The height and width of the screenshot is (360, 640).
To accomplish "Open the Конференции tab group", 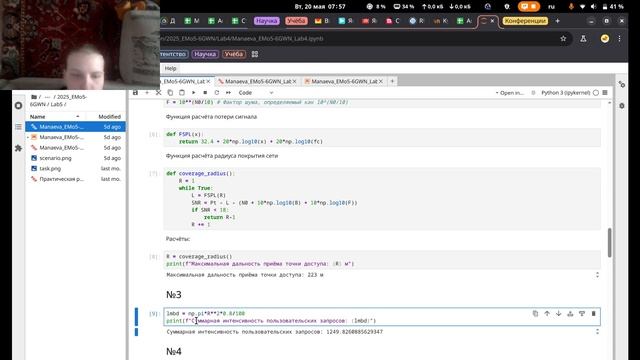I will [x=525, y=21].
